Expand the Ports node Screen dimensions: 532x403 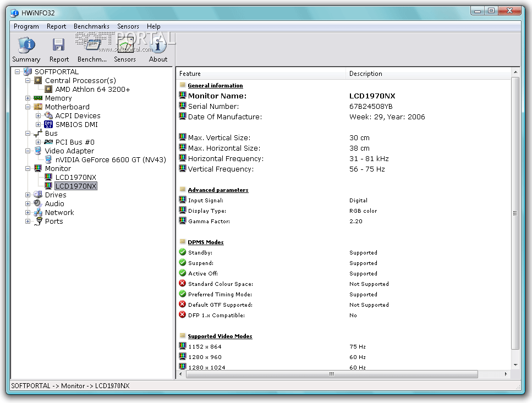click(x=28, y=222)
